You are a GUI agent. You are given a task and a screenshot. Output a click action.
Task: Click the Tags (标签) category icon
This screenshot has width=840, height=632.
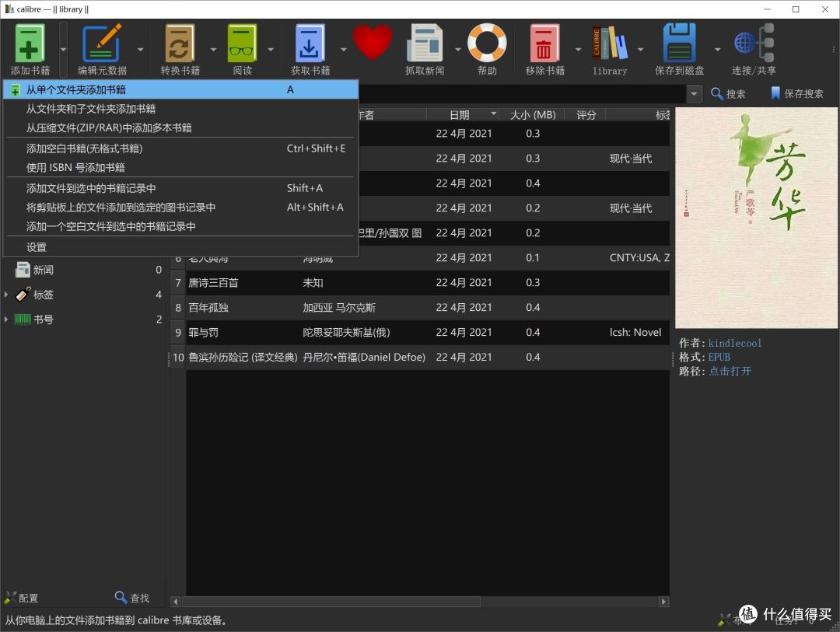23,294
